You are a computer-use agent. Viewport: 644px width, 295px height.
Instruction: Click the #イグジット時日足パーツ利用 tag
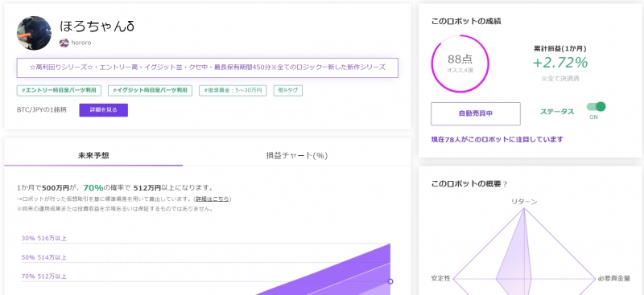(x=151, y=91)
